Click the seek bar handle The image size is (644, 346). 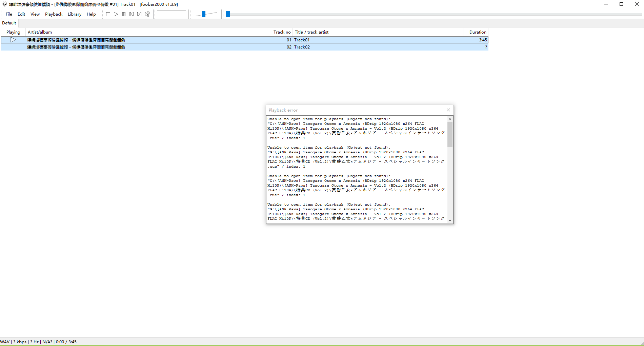228,14
